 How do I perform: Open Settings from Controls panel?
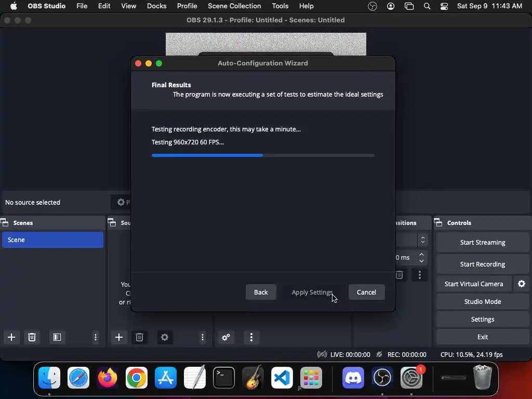coord(483,319)
